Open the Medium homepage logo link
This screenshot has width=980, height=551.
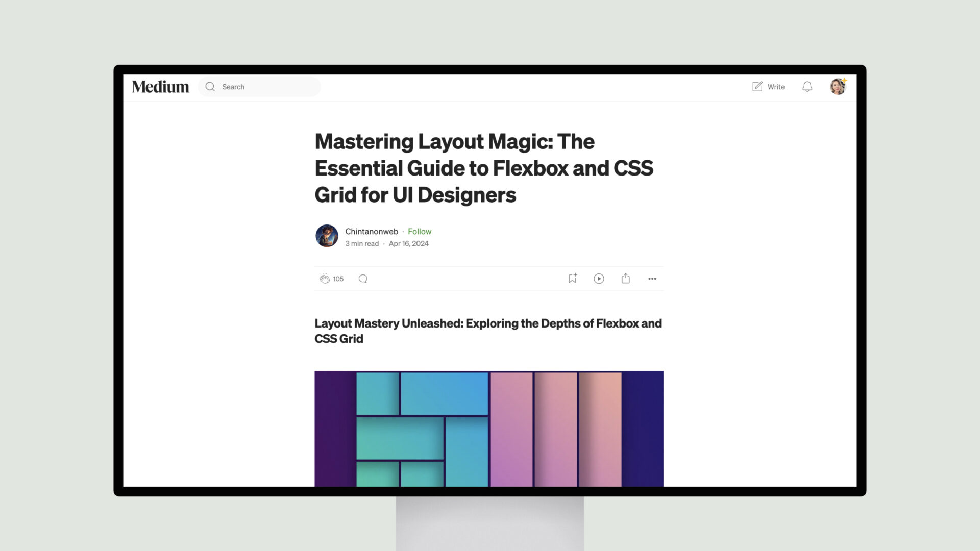160,86
